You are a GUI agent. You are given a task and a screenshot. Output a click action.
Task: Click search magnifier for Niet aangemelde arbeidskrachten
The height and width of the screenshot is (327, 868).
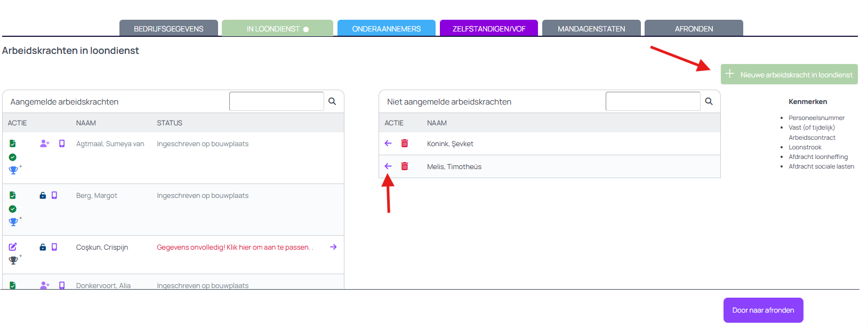(x=709, y=101)
